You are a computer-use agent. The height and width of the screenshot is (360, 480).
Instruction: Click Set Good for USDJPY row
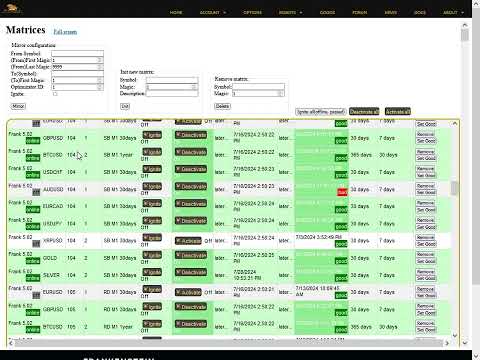[x=426, y=227]
